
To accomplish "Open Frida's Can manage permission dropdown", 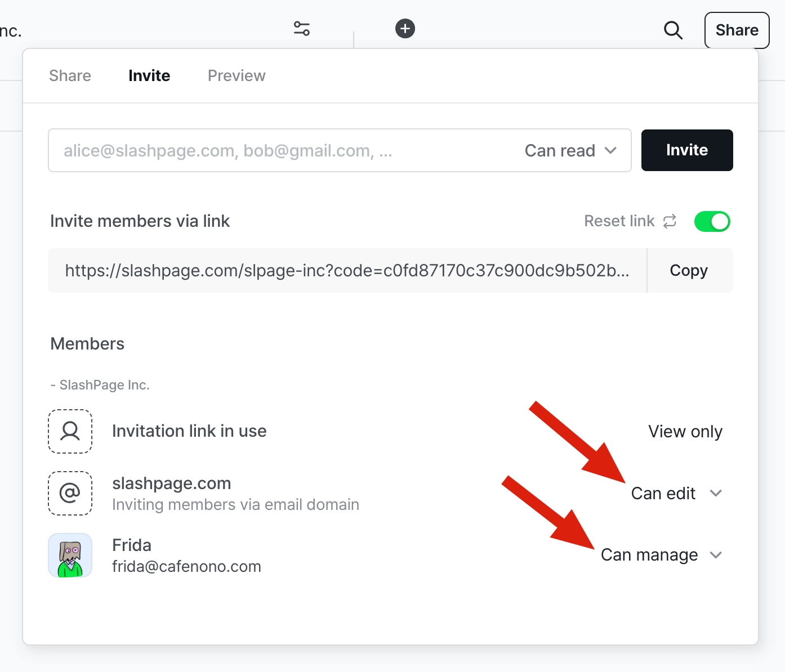I will [661, 555].
